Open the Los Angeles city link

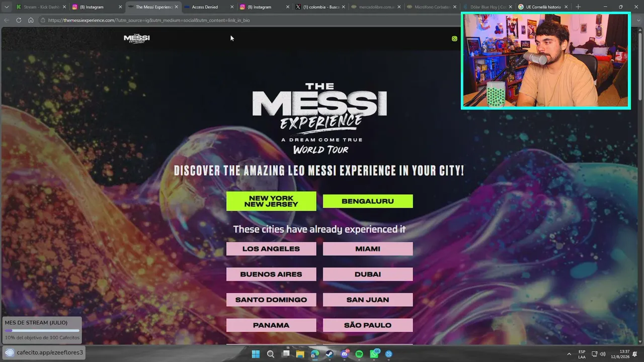(x=271, y=249)
